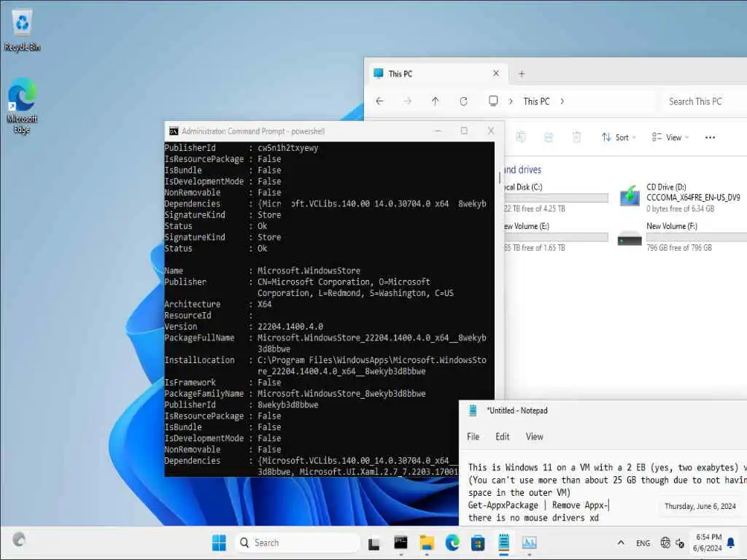Click the chevron before This PC in address bar
The height and width of the screenshot is (560, 747).
tap(511, 101)
